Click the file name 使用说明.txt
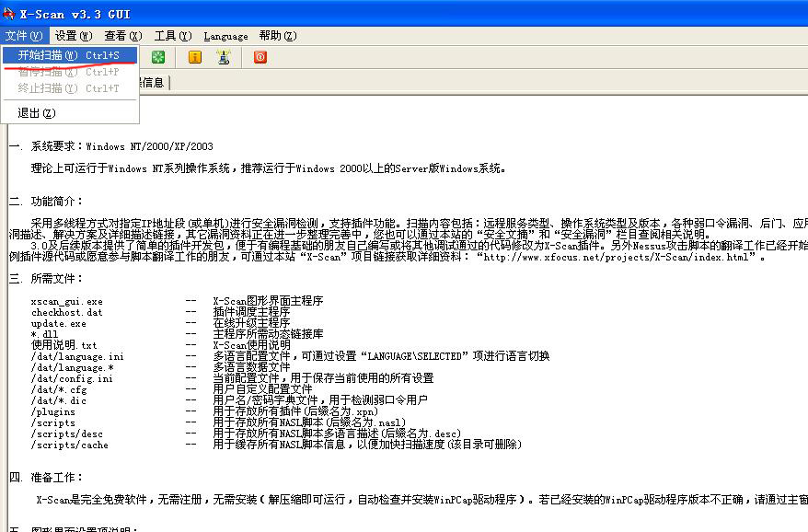Screen dimensions: 808x532 tap(63, 345)
